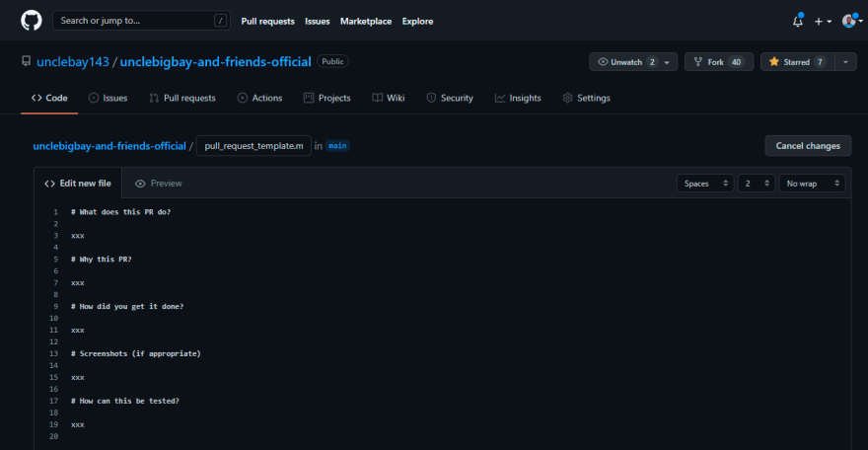Click the fork count 40
The width and height of the screenshot is (868, 450).
click(x=736, y=62)
